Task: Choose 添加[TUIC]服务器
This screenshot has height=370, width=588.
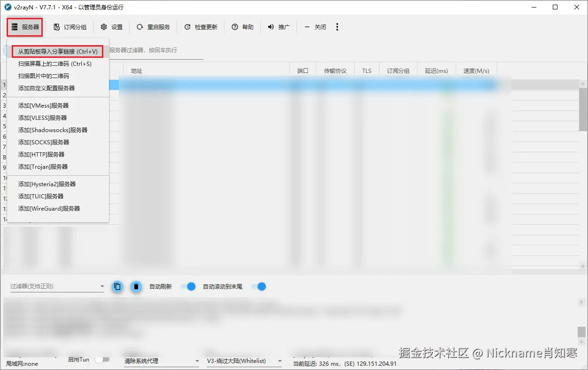Action: coord(58,196)
